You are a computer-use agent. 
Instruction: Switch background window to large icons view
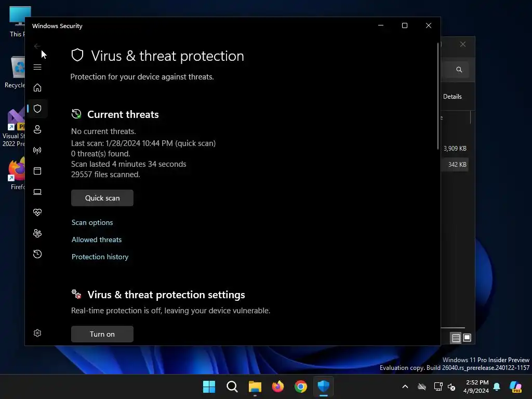tap(467, 338)
